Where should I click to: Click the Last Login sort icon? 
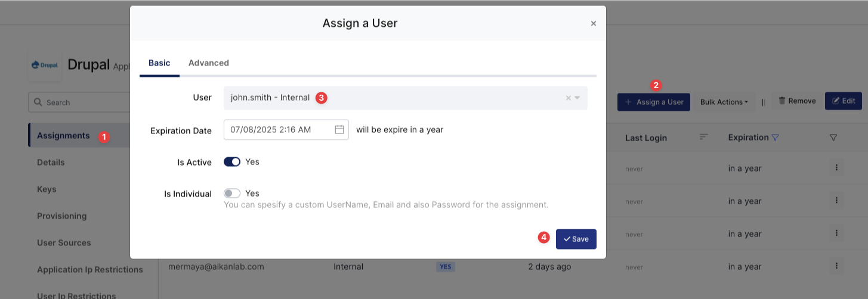704,138
